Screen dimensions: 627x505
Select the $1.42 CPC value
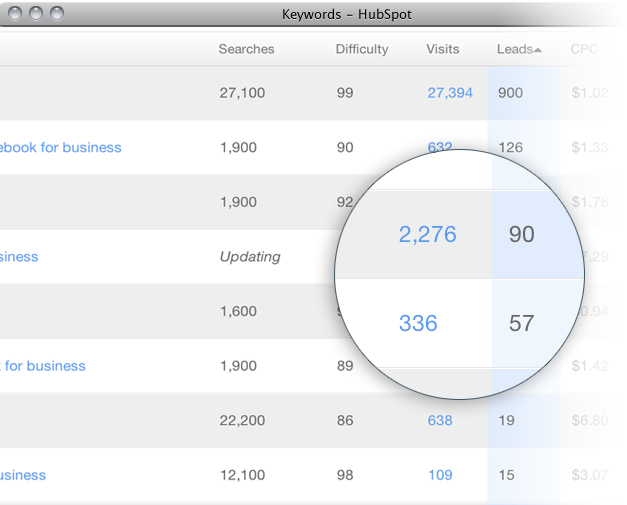pyautogui.click(x=590, y=366)
